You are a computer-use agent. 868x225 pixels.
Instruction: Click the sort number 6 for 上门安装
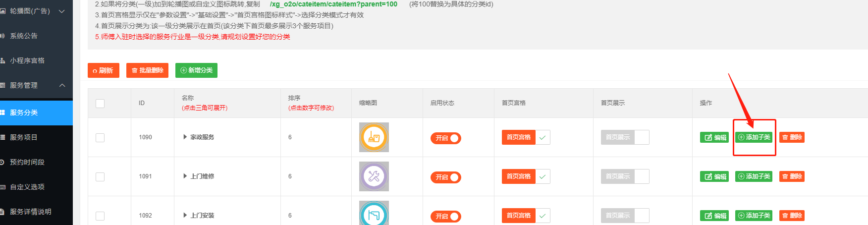[290, 216]
